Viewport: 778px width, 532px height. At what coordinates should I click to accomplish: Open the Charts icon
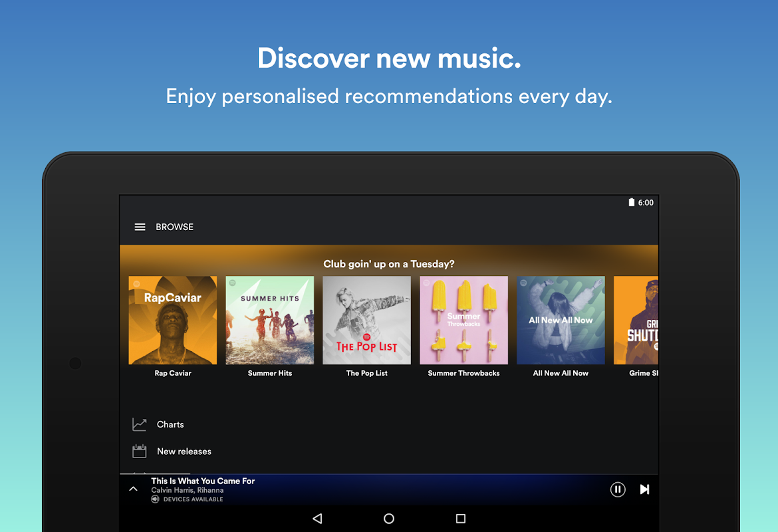[x=140, y=424]
